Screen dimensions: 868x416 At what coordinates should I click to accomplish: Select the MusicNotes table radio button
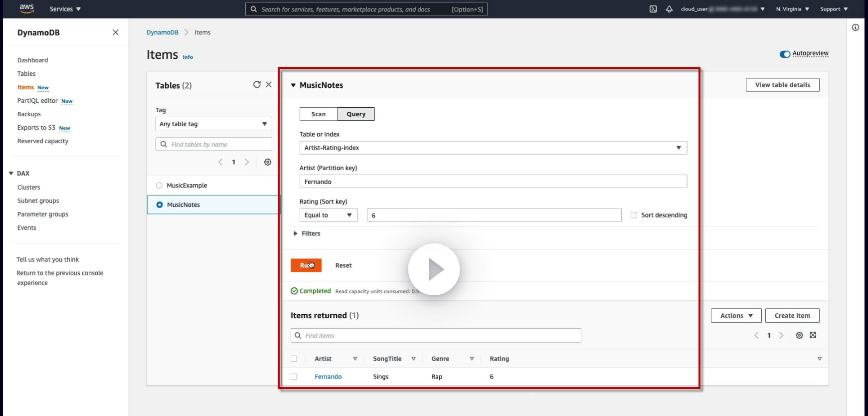(160, 205)
